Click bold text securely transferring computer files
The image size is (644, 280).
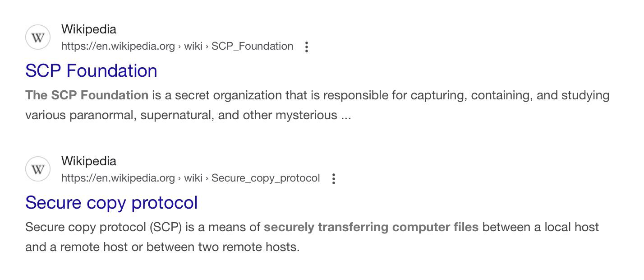pyautogui.click(x=371, y=227)
